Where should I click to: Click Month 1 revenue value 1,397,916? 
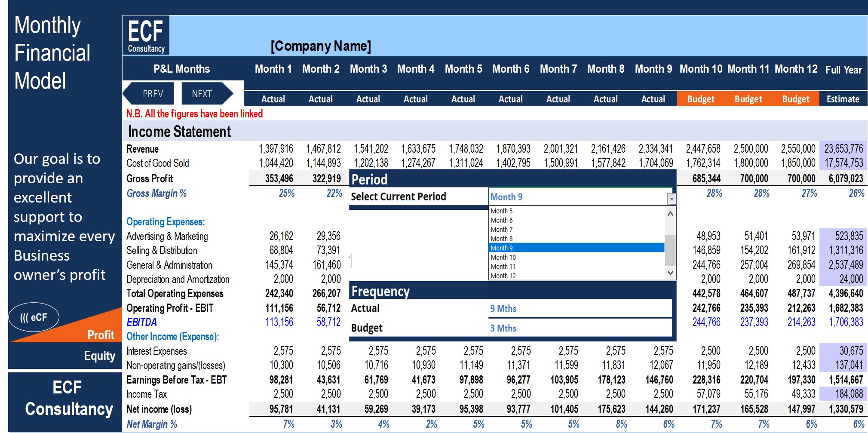276,149
